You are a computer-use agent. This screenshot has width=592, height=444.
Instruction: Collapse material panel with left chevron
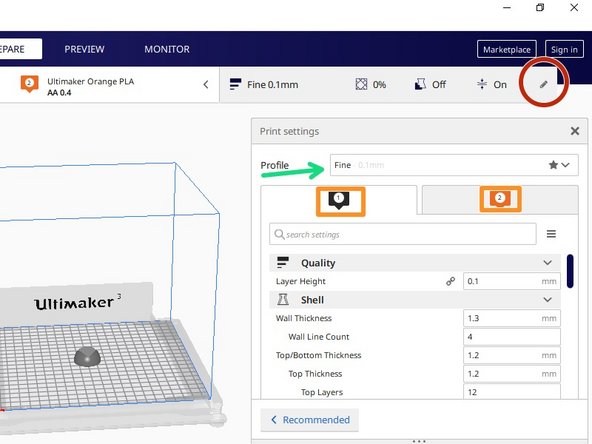pyautogui.click(x=206, y=84)
